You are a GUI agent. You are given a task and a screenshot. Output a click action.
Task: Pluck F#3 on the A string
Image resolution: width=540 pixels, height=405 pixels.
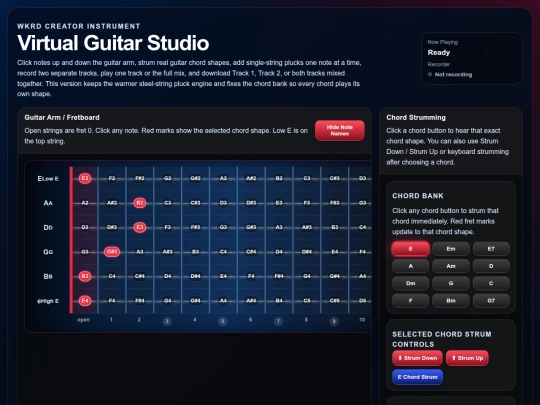tap(334, 203)
